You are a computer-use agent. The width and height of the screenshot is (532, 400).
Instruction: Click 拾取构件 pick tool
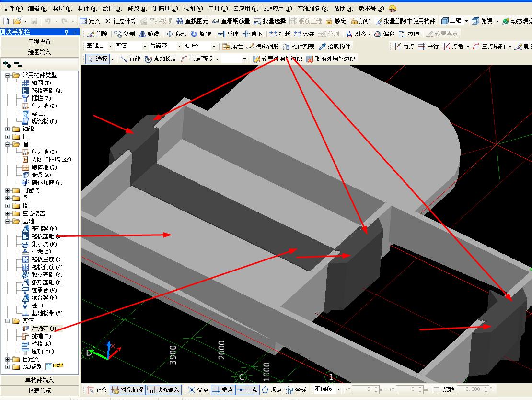(x=335, y=46)
